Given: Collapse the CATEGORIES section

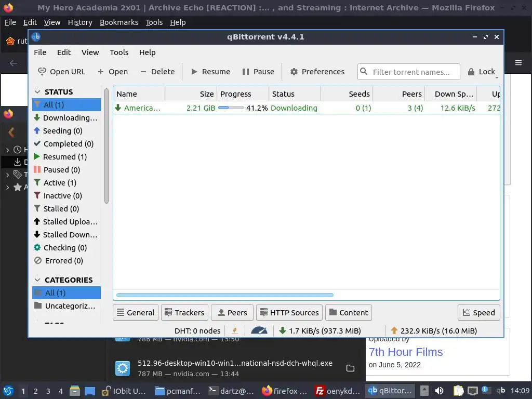Looking at the screenshot, I should pos(37,280).
